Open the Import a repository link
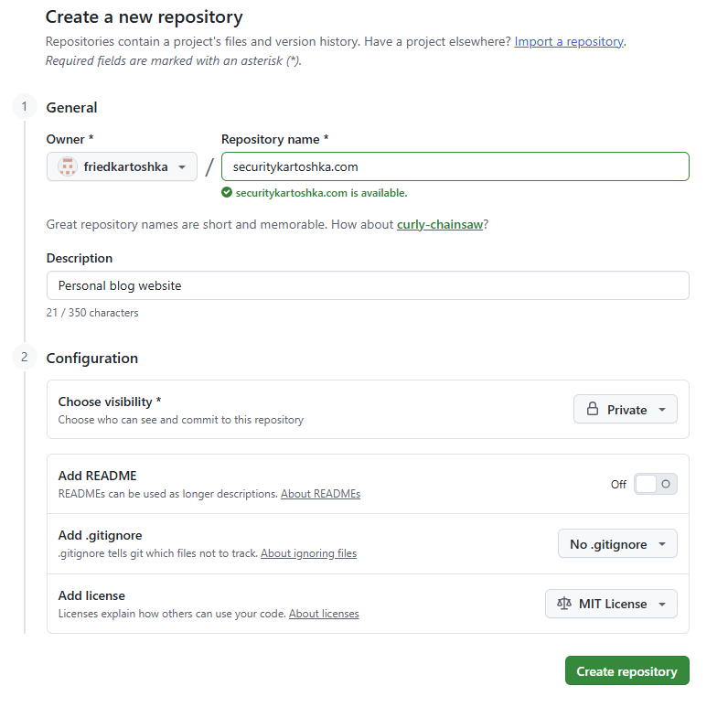This screenshot has height=707, width=728. (x=569, y=41)
